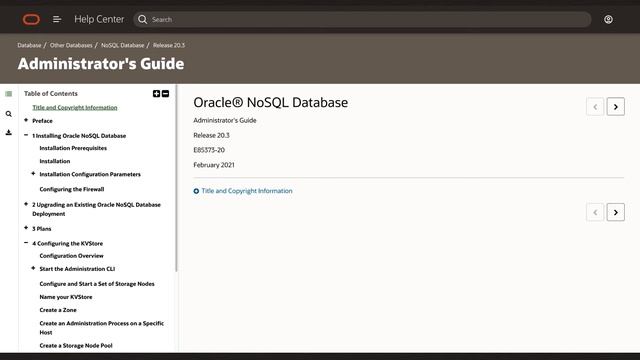Open Start the Administration CLI topic
Screen dimensions: 640x360
click(x=77, y=269)
